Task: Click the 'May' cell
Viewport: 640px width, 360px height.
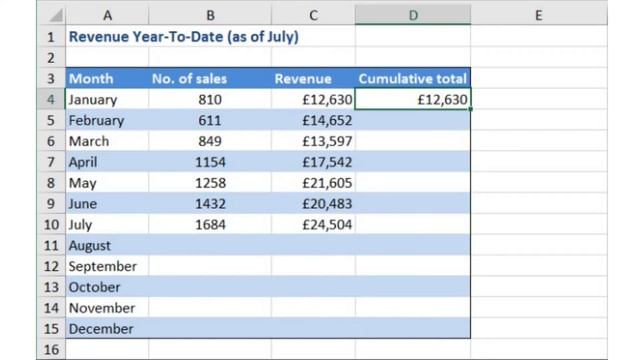Action: pyautogui.click(x=107, y=182)
